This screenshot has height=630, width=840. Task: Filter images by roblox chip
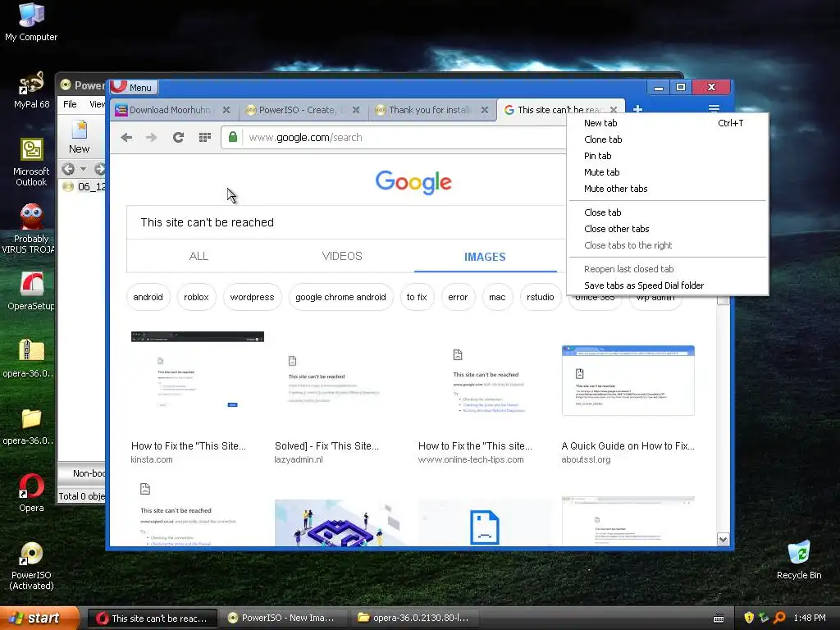[196, 297]
